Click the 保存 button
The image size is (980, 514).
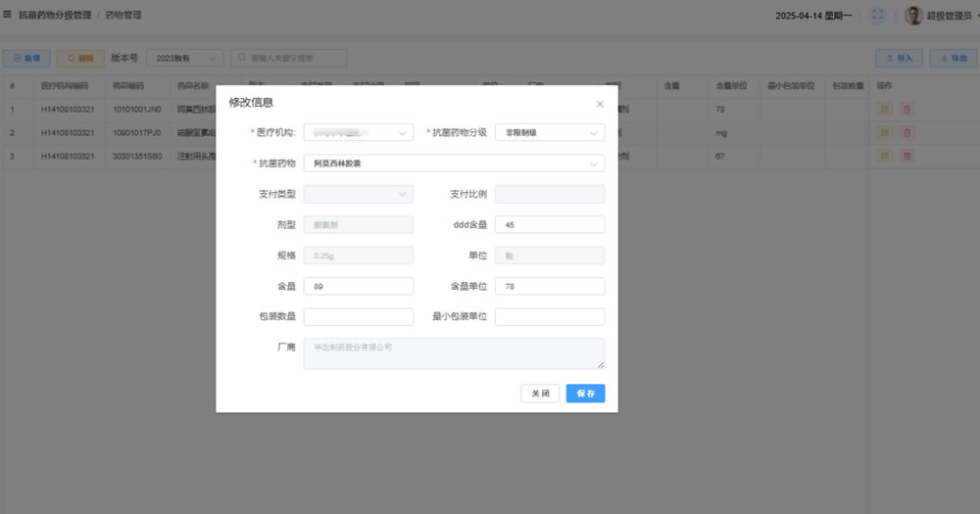tap(585, 394)
